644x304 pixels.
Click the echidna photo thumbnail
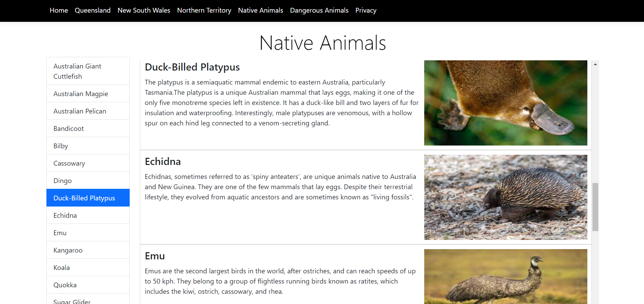tap(505, 197)
